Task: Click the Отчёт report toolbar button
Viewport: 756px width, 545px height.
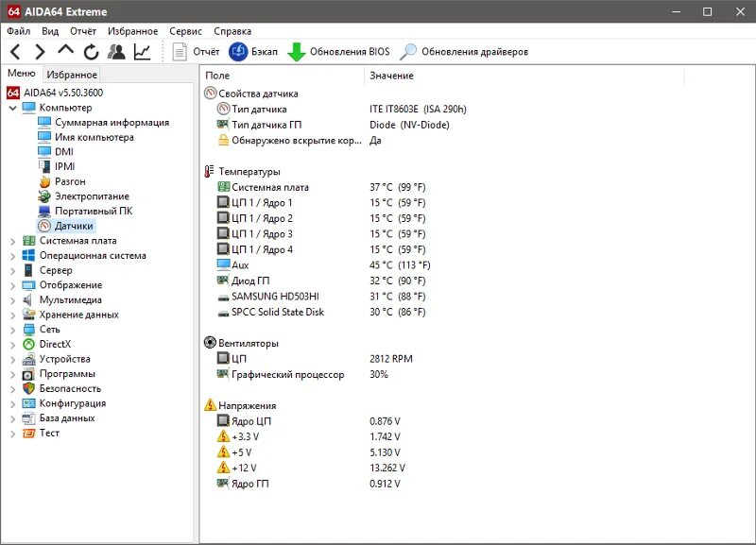Action: point(196,52)
